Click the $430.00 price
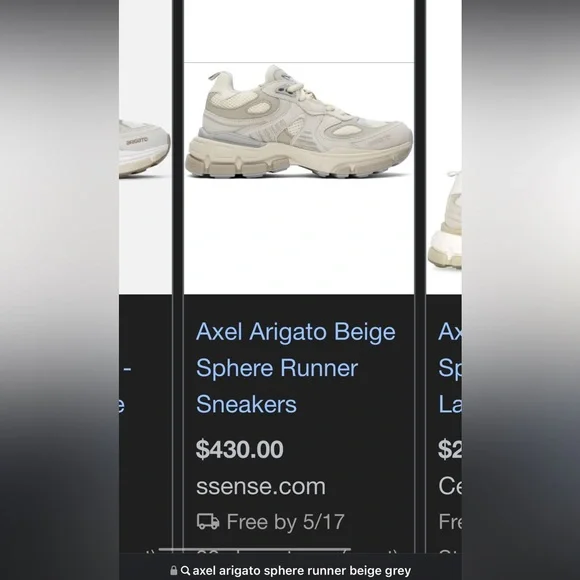This screenshot has height=580, width=580. 240,449
